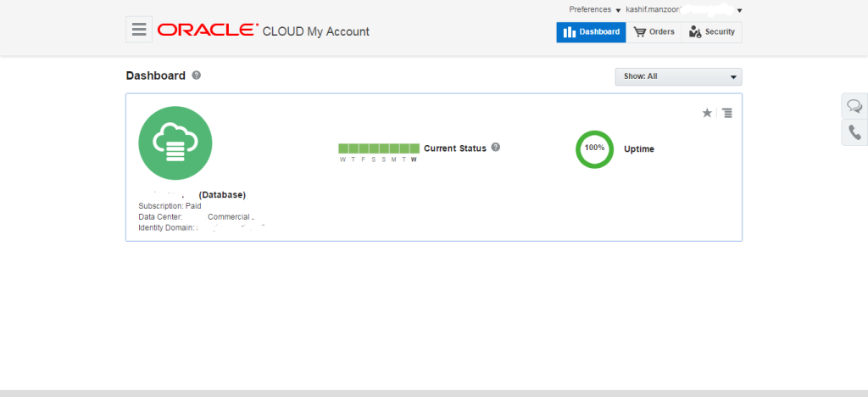Open the kashif.manzoor user menu

click(x=684, y=9)
